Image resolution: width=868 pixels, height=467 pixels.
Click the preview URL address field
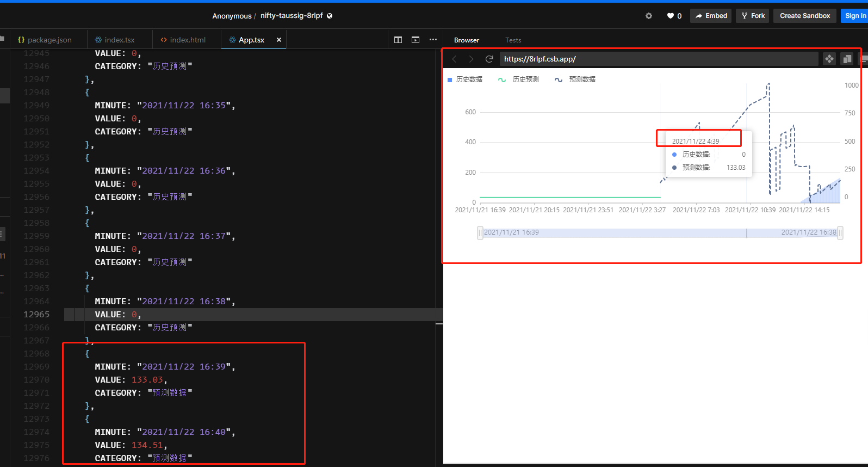point(659,59)
